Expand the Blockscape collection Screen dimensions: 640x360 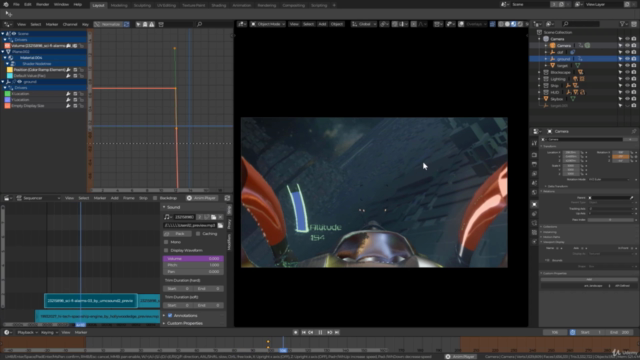539,72
